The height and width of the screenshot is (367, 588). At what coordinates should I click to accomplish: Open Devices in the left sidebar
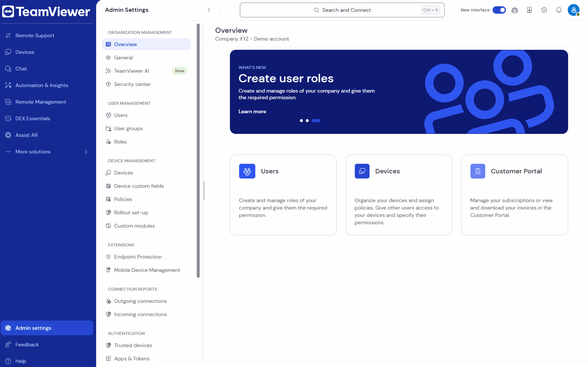(x=47, y=52)
